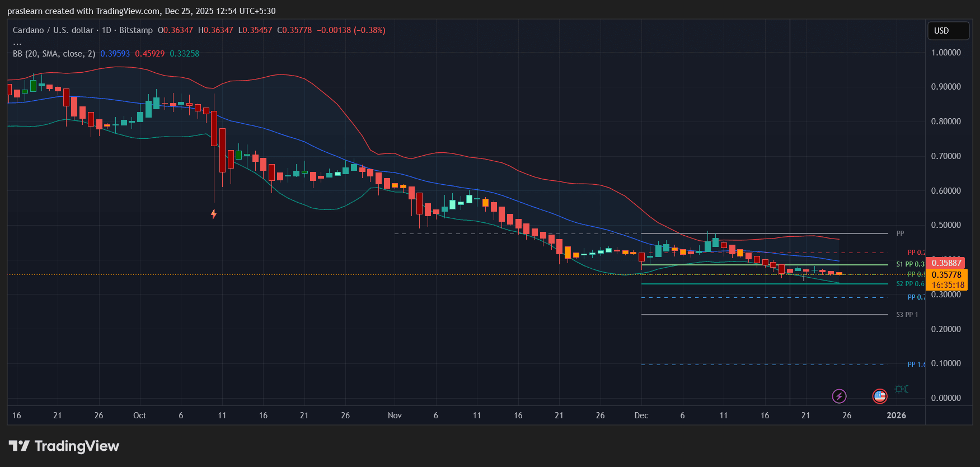980x467 pixels.
Task: Click the red BB upper value 0.45929
Action: 149,54
